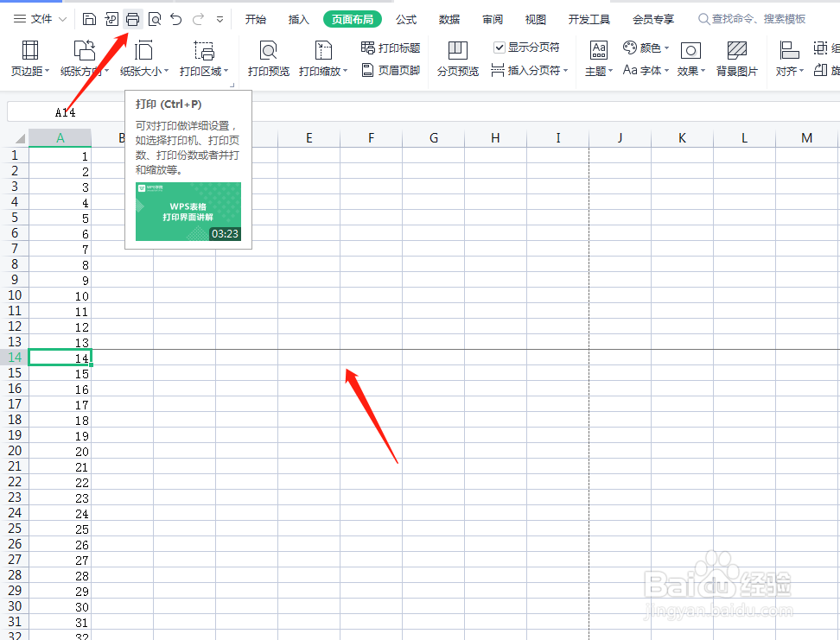The width and height of the screenshot is (840, 640).
Task: Open the 效果 effects dropdown
Action: pyautogui.click(x=691, y=59)
